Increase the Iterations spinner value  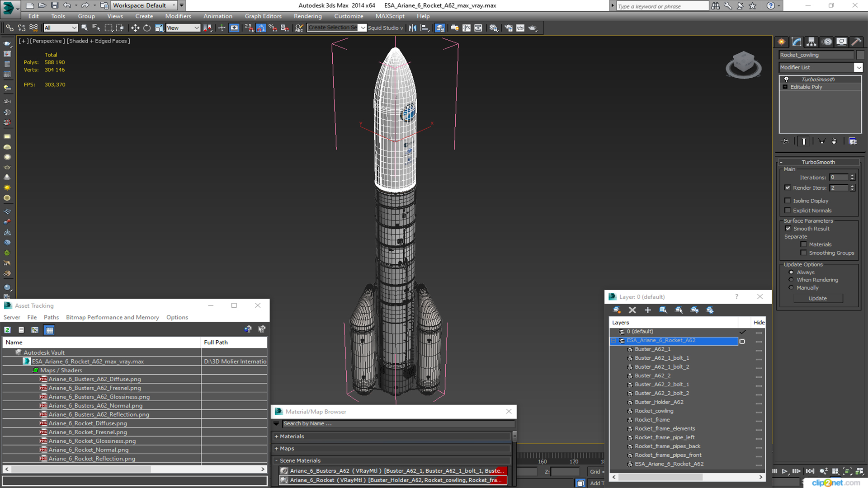click(x=852, y=176)
